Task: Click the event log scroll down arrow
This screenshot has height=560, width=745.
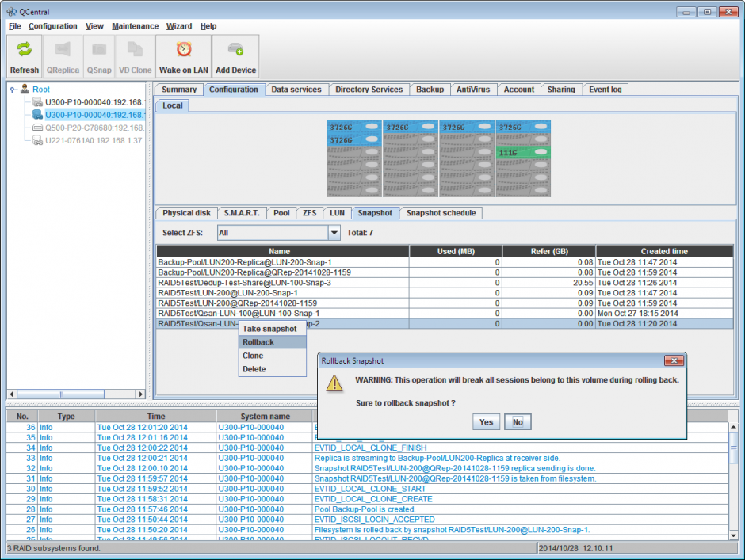Action: click(x=733, y=535)
